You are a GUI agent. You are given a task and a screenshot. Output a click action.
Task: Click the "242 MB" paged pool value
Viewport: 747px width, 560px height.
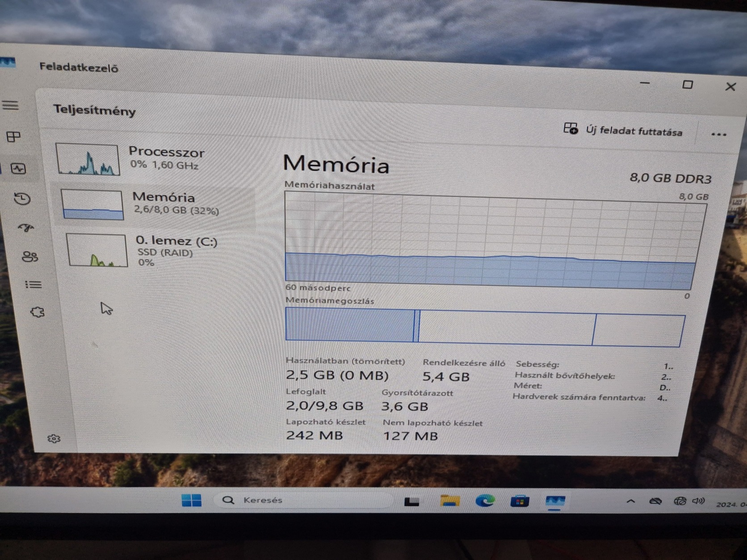coord(315,435)
